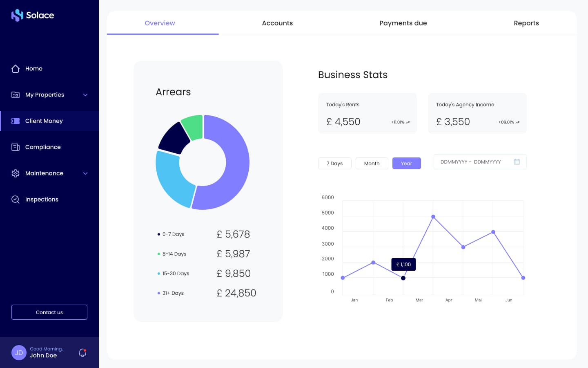Click the JD user avatar

coord(19,352)
